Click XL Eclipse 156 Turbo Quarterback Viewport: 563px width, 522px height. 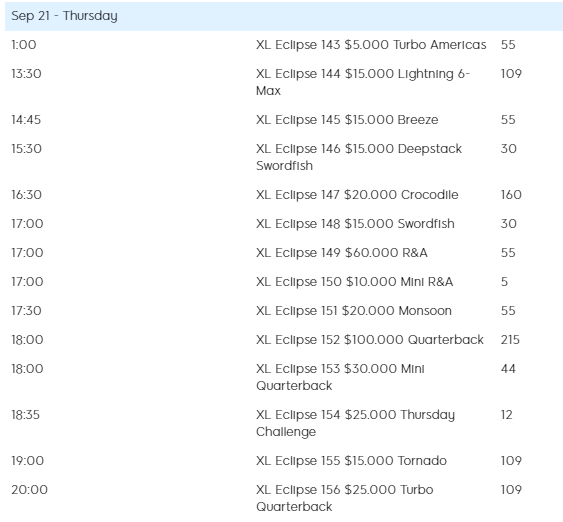pos(345,498)
